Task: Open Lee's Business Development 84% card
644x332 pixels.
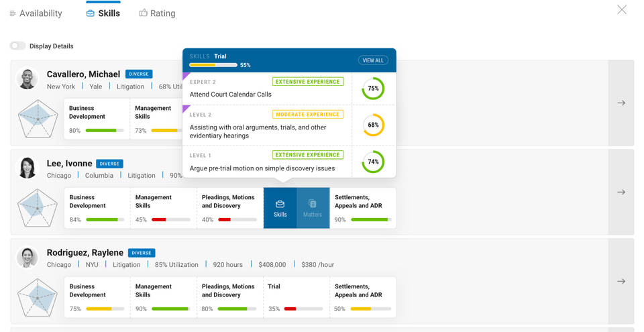Action: pyautogui.click(x=97, y=208)
